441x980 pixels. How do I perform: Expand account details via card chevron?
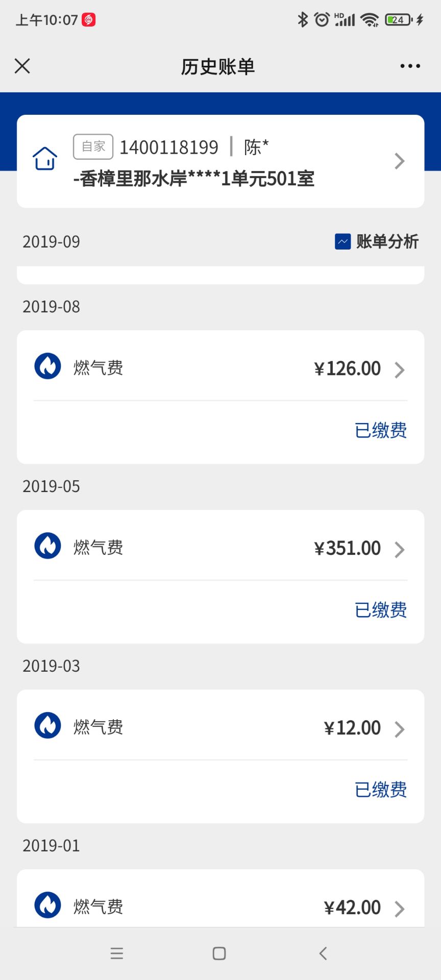[x=400, y=161]
